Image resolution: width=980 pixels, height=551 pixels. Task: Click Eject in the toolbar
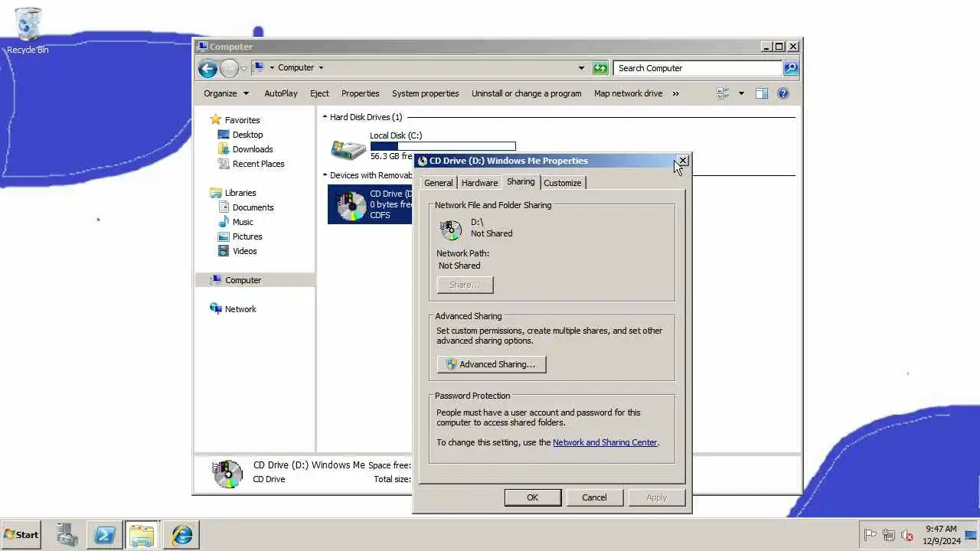(x=319, y=93)
